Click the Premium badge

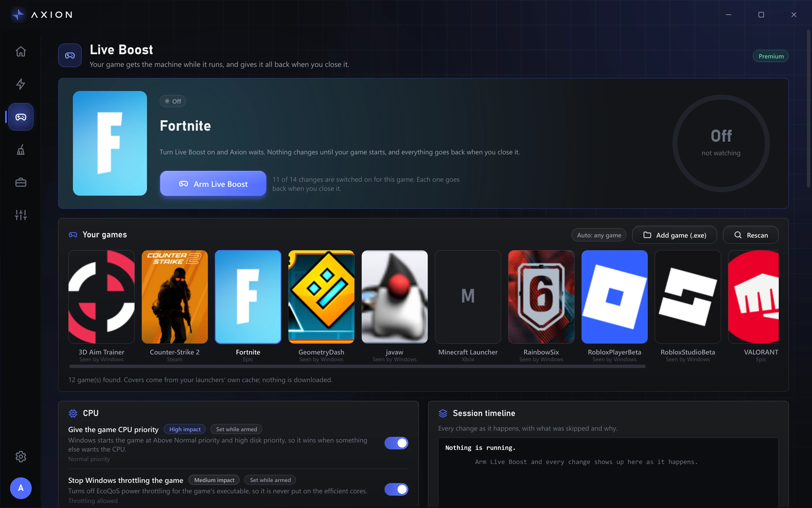[x=771, y=56]
